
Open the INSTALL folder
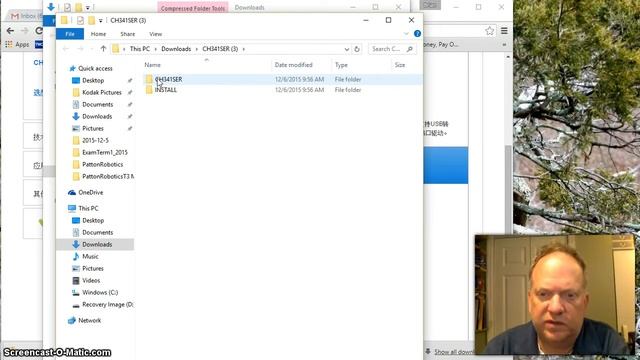165,90
